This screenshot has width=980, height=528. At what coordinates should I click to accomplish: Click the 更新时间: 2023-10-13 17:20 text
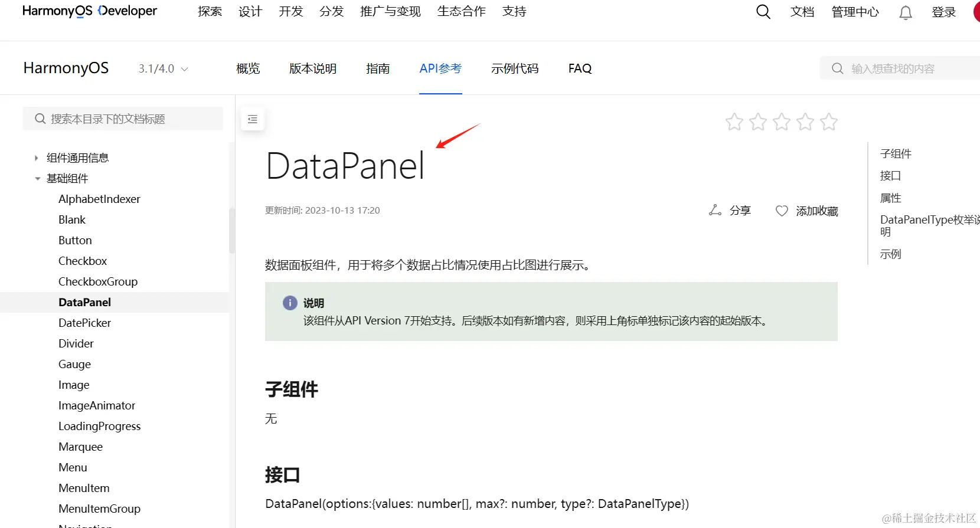click(x=322, y=211)
